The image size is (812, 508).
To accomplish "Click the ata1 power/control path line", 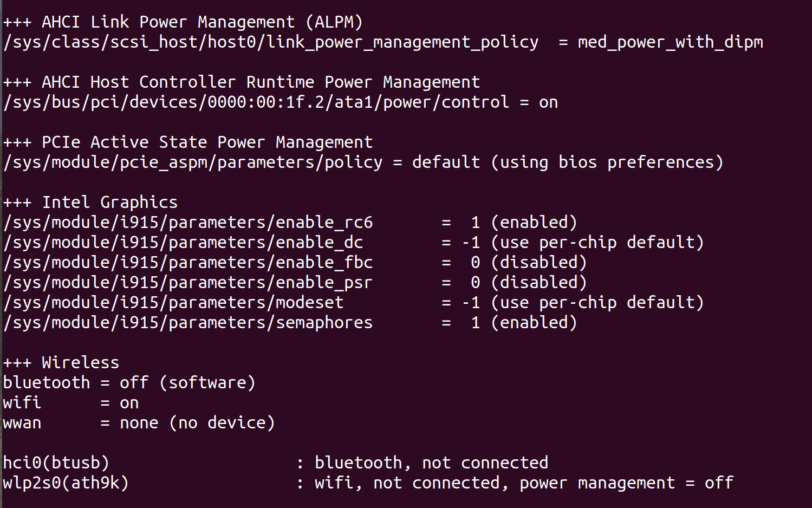I will coord(256,102).
